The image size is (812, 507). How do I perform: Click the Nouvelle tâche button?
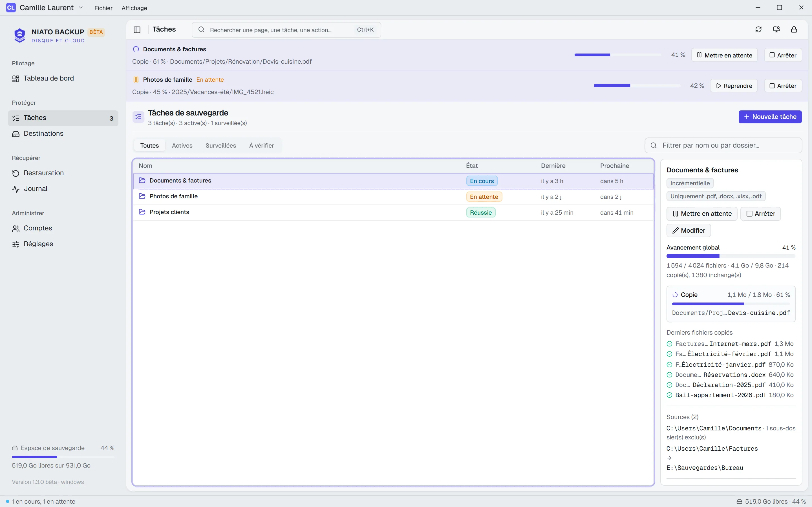[x=770, y=117]
